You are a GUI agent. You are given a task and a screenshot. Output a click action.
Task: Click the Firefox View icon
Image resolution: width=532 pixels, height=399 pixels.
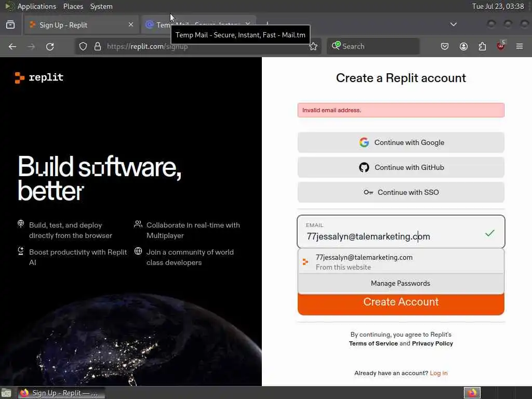(10, 25)
